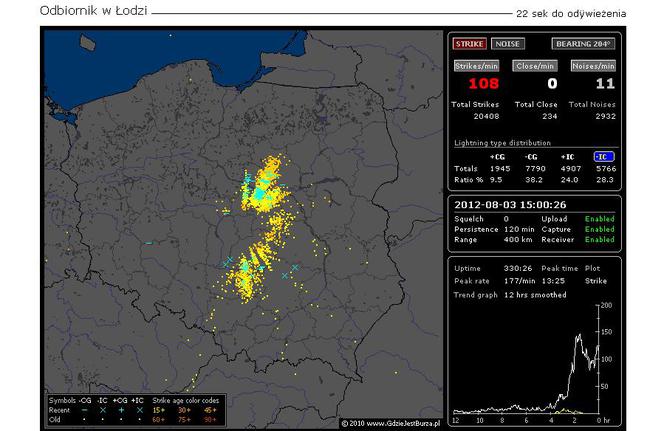Click the +CG total 1945
Image resolution: width=664 pixels, height=431 pixels.
[500, 169]
